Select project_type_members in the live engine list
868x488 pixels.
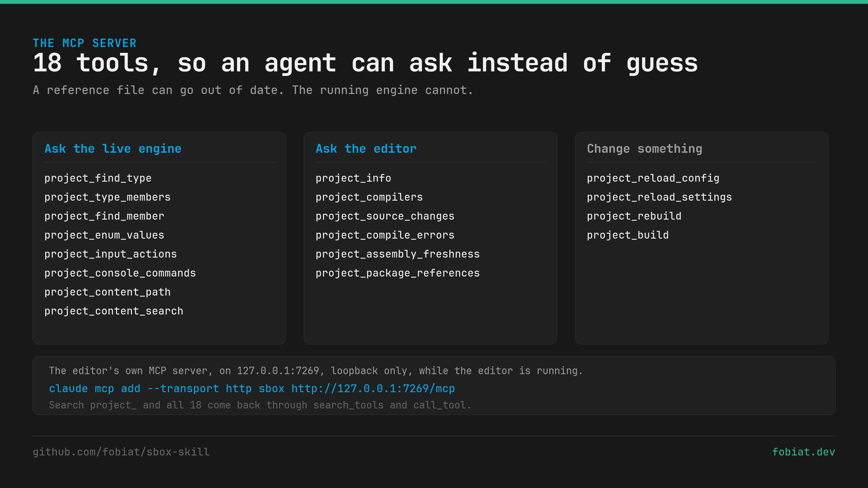click(108, 197)
